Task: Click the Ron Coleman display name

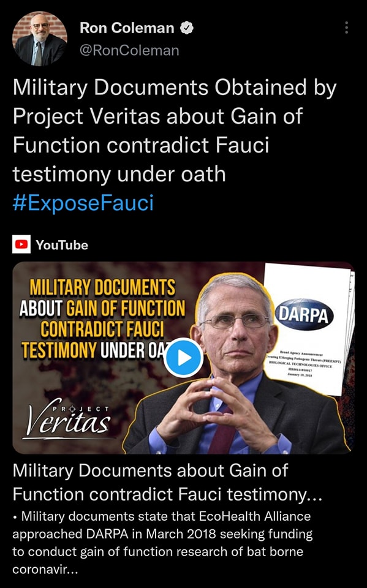Action: (x=127, y=28)
